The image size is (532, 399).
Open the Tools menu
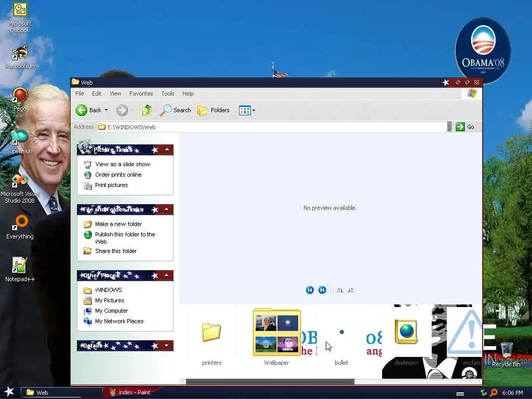pyautogui.click(x=168, y=94)
